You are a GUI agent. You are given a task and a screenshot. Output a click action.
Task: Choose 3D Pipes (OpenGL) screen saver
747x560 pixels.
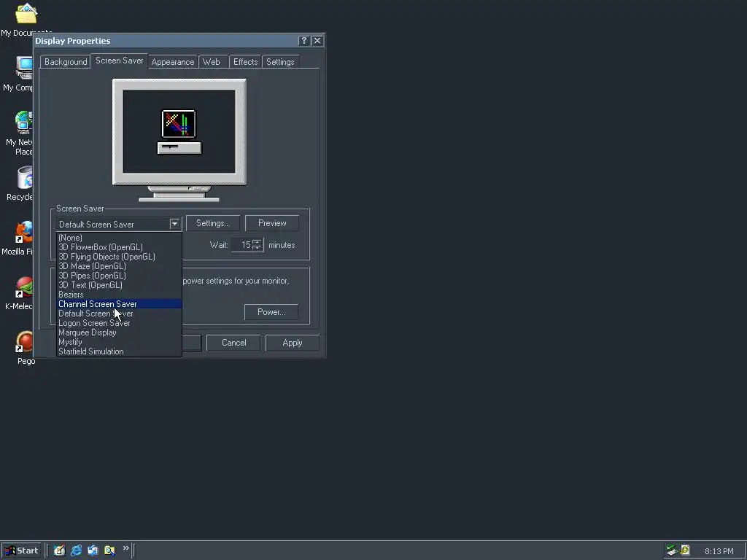tap(119, 276)
